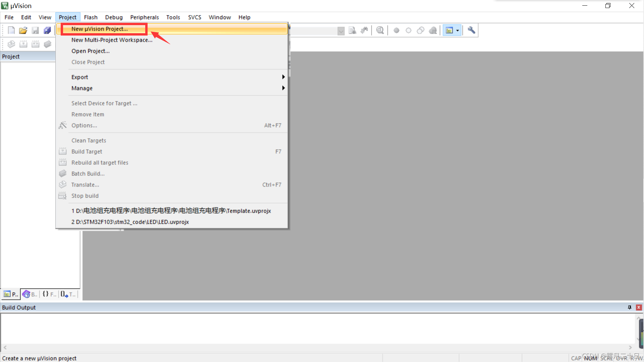The width and height of the screenshot is (644, 362).
Task: Click Batch Build menu entry
Action: pos(172,174)
